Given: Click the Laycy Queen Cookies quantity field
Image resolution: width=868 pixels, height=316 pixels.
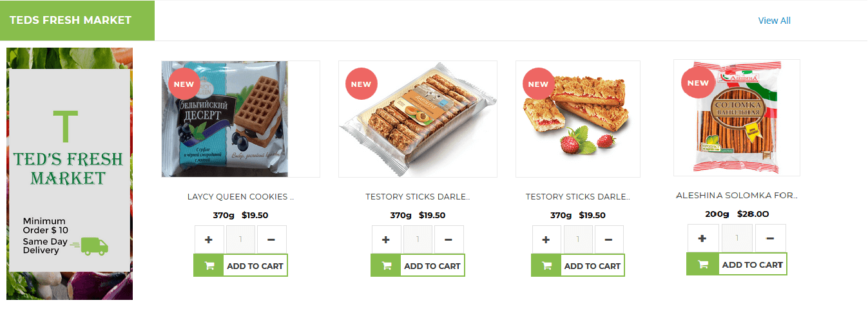Looking at the screenshot, I should click(x=240, y=239).
